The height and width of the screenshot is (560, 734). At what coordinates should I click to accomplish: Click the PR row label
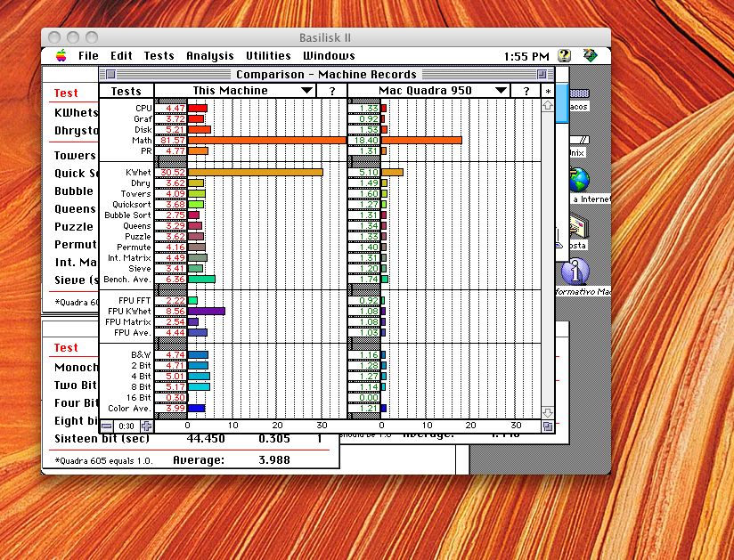click(x=146, y=151)
